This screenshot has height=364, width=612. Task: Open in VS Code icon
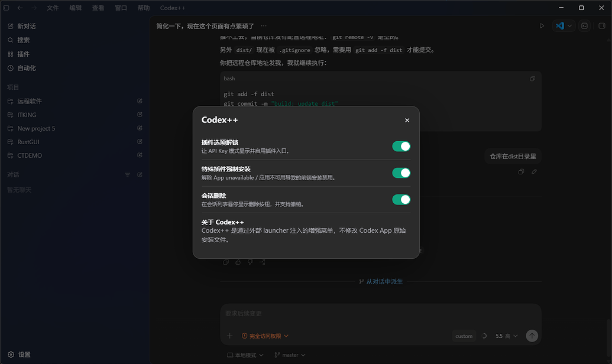click(x=560, y=26)
